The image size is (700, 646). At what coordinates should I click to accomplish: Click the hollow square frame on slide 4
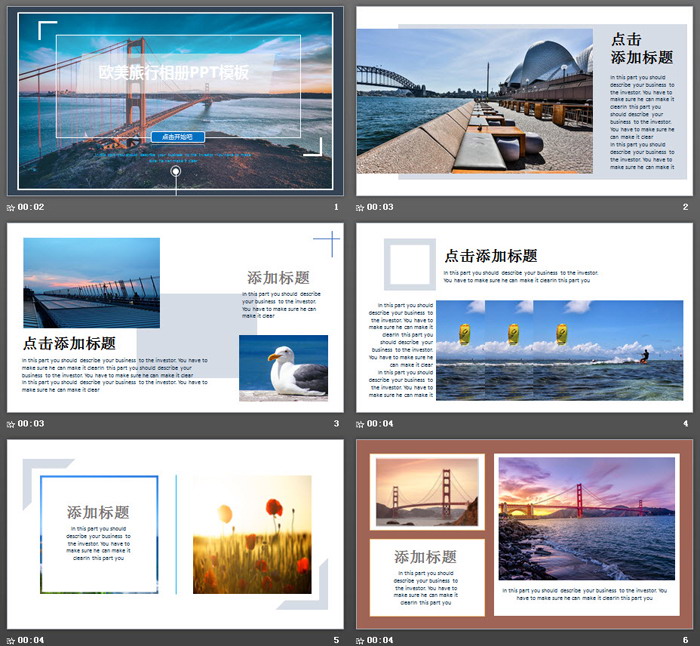[410, 264]
